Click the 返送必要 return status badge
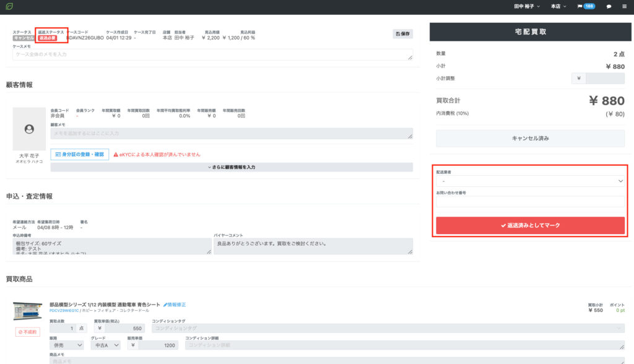The height and width of the screenshot is (364, 634). pos(47,38)
